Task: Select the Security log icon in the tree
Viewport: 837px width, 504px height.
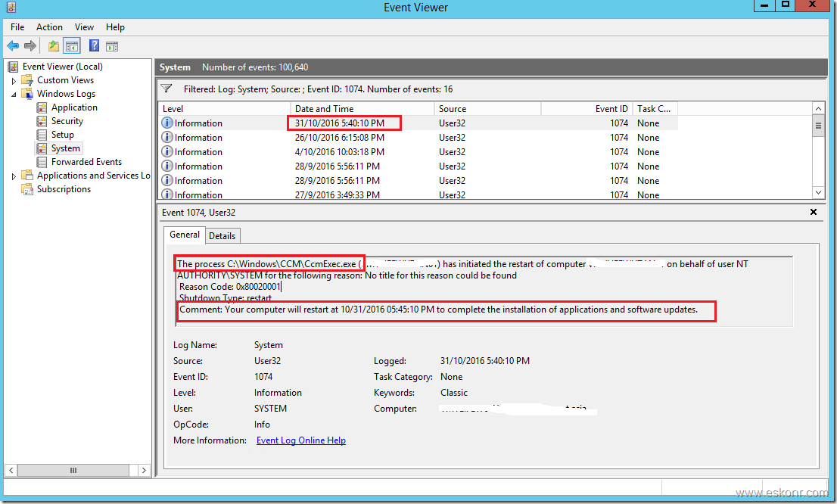Action: [x=42, y=120]
